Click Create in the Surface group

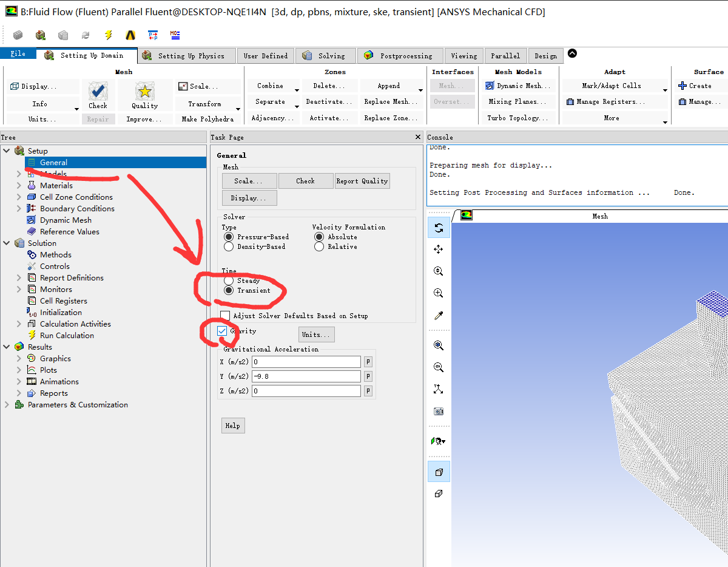coord(695,86)
